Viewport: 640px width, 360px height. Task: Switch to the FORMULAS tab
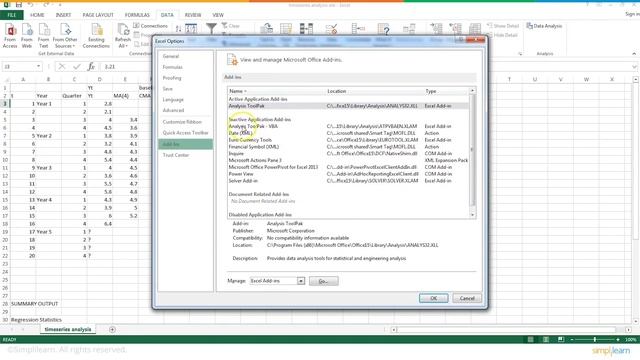(x=137, y=15)
